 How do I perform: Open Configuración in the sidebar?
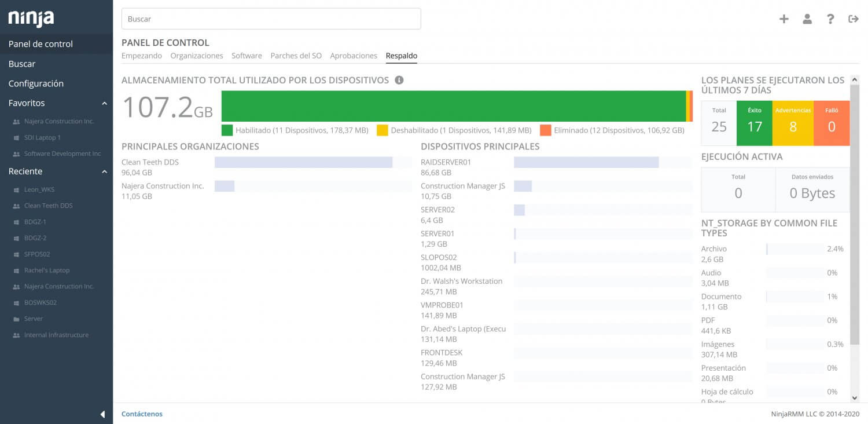click(36, 83)
